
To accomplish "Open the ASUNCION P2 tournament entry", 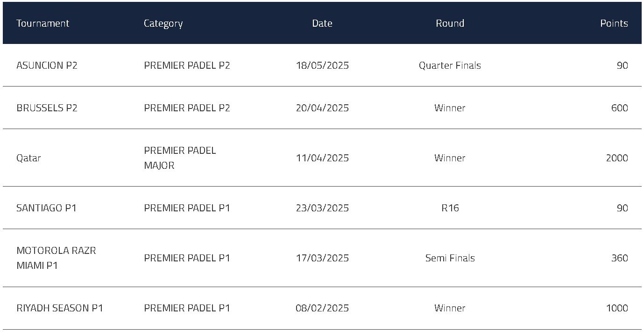I will pyautogui.click(x=47, y=65).
